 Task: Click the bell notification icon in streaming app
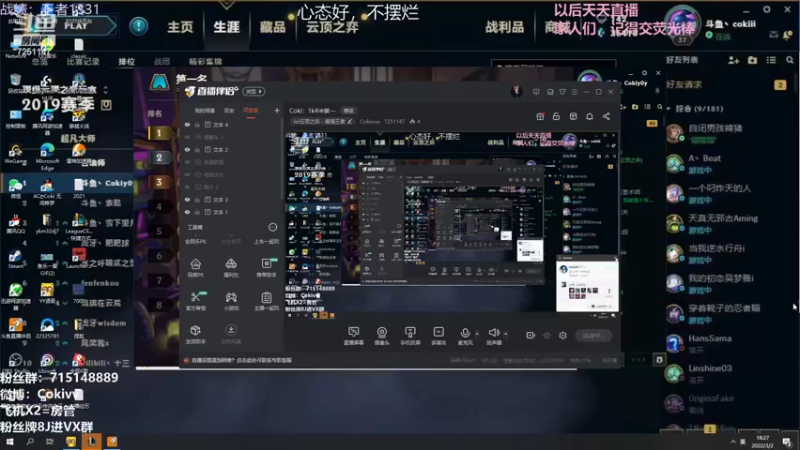coord(589,116)
